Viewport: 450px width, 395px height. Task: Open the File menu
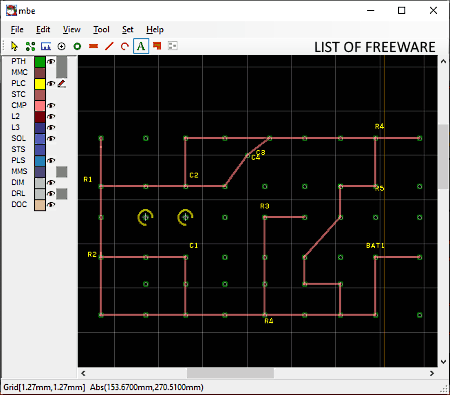click(17, 30)
